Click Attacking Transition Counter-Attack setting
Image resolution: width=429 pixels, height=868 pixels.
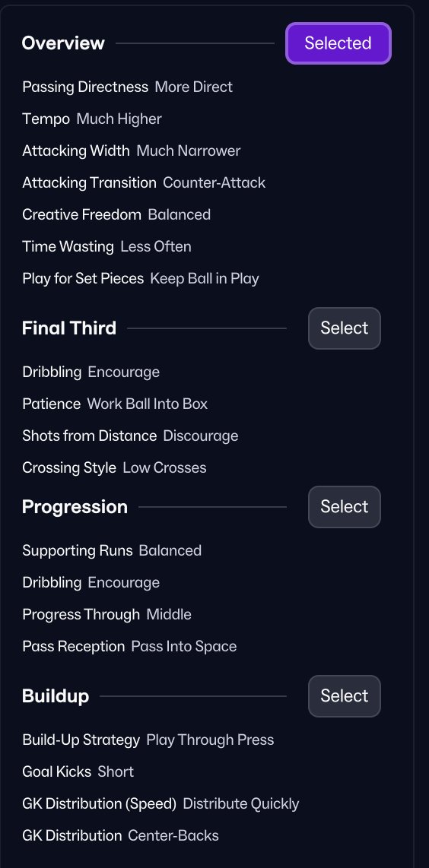tap(144, 182)
